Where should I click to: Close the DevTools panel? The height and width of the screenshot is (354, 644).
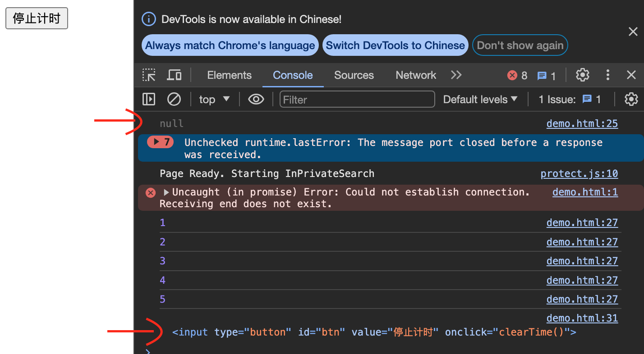click(x=631, y=75)
